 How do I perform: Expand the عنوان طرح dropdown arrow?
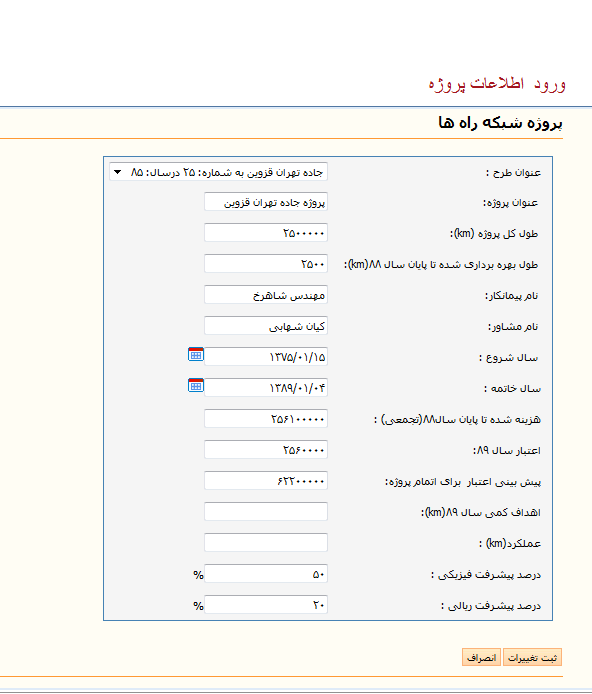click(x=118, y=172)
